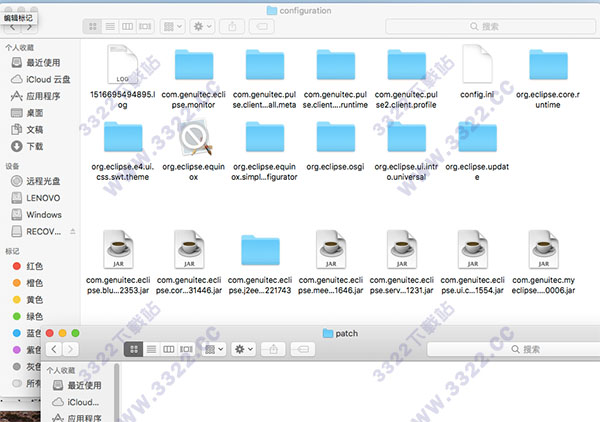Open the com.genuitec.pulse2.client.profile folder
The height and width of the screenshot is (422, 600).
406,65
